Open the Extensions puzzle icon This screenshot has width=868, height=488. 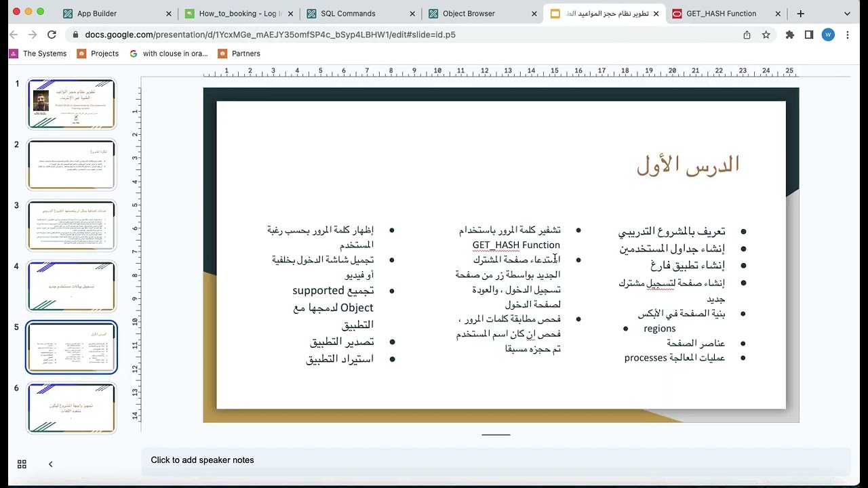pos(789,35)
